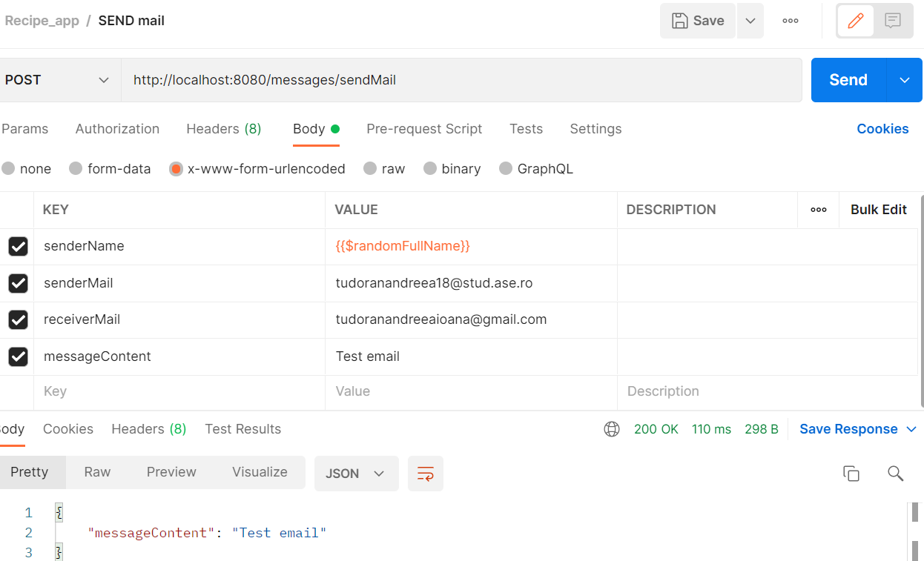Click the 200 OK status
The image size is (924, 561).
[656, 429]
